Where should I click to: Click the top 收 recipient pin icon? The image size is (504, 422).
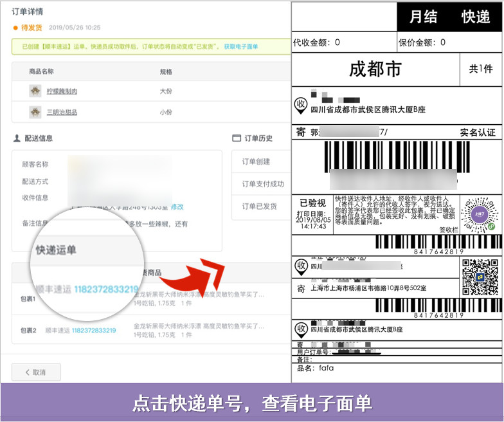300,104
